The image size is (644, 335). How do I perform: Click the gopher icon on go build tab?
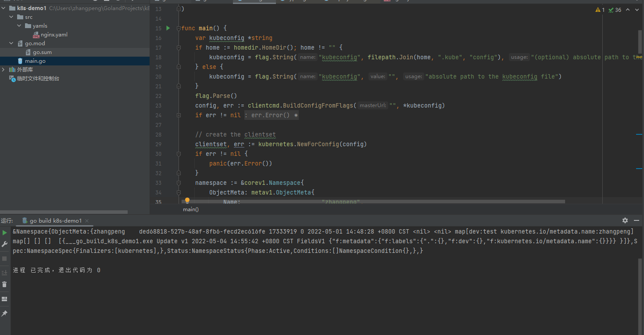(x=25, y=220)
